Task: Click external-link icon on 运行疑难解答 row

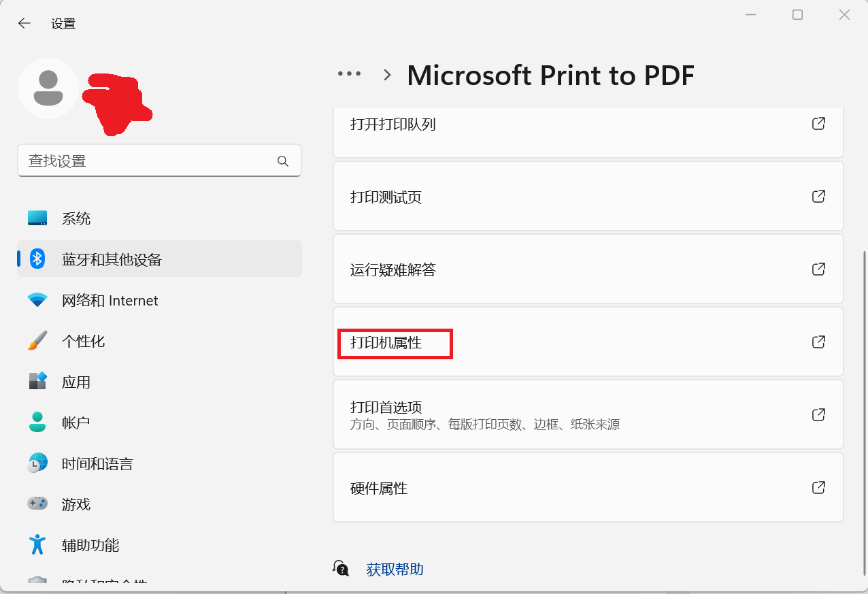Action: (x=819, y=269)
